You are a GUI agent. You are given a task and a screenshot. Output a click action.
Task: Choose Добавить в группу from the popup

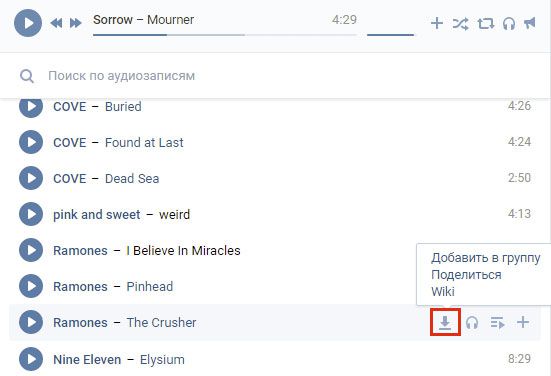(x=486, y=258)
